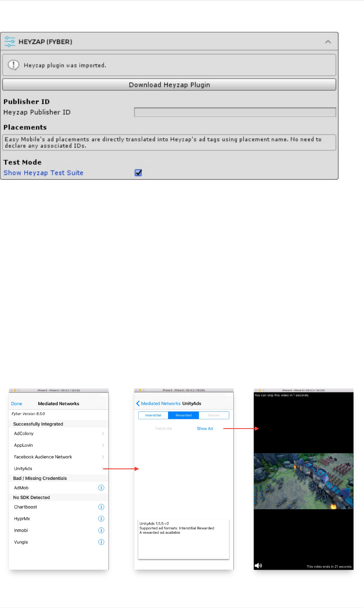Expand Facebook Audience Network chevron
Image resolution: width=364 pixels, height=608 pixels.
coord(103,457)
